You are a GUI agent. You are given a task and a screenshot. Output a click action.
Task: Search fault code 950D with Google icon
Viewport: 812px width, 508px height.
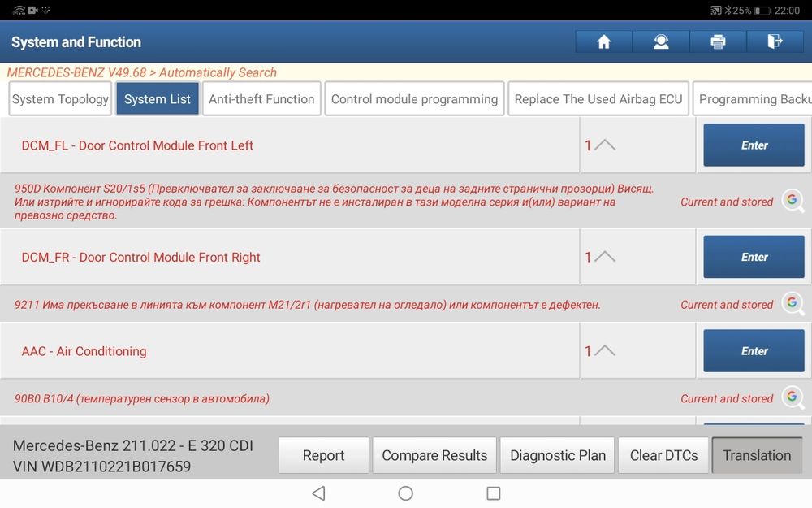click(x=793, y=201)
